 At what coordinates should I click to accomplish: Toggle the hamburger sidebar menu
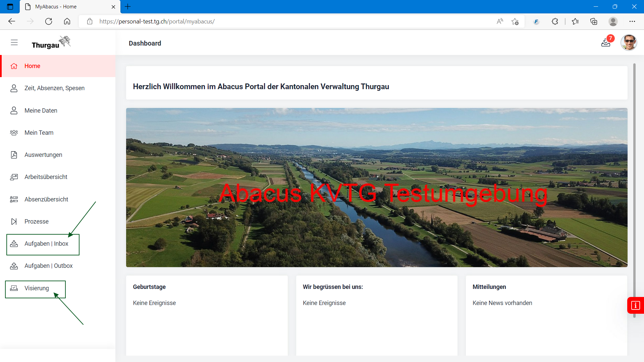14,43
